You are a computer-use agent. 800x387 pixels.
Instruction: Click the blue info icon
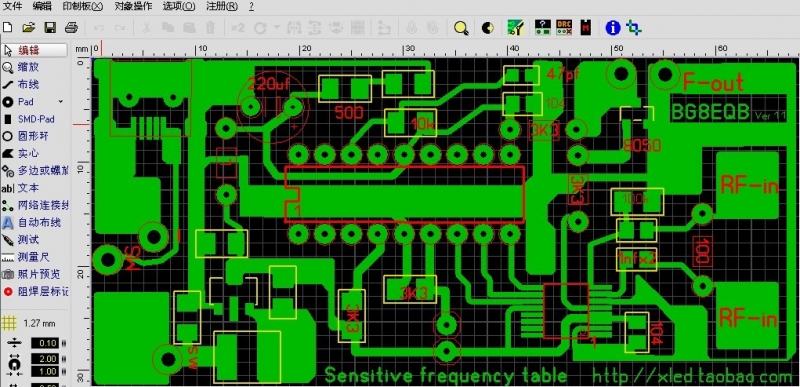pyautogui.click(x=612, y=28)
